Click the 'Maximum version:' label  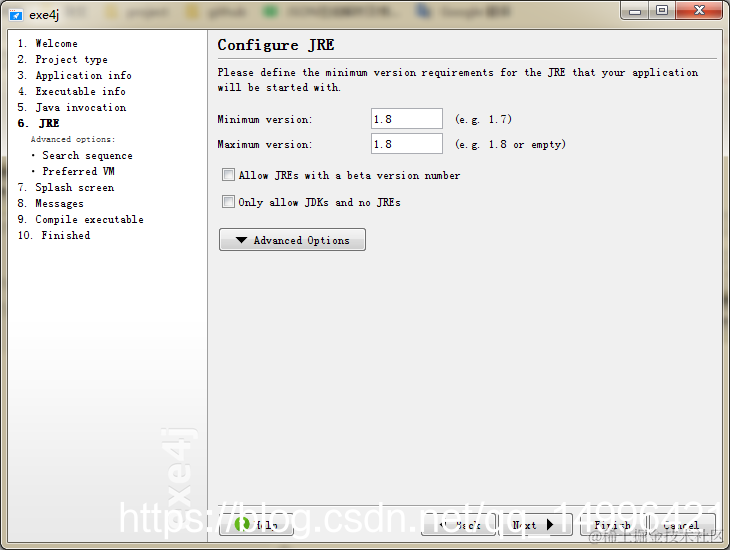(x=265, y=144)
